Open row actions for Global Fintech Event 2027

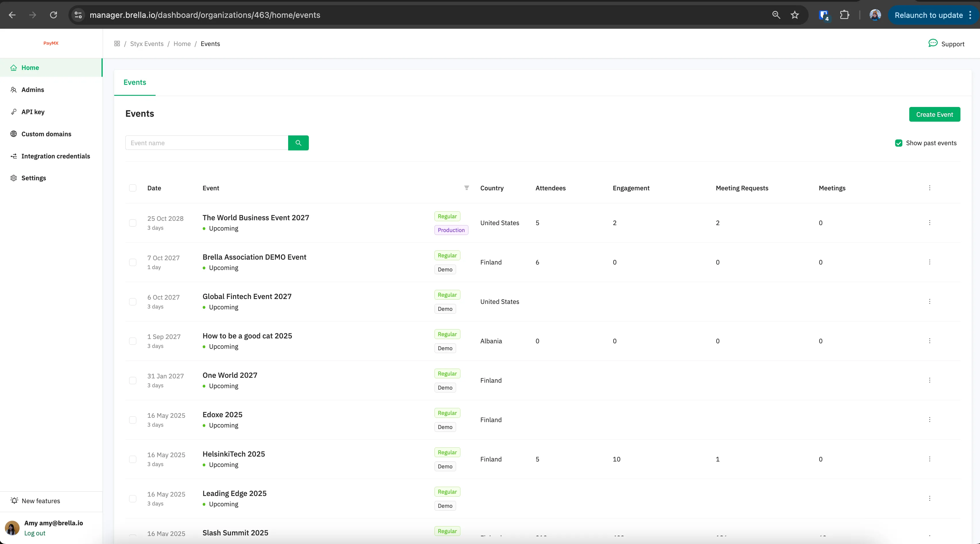pos(929,302)
